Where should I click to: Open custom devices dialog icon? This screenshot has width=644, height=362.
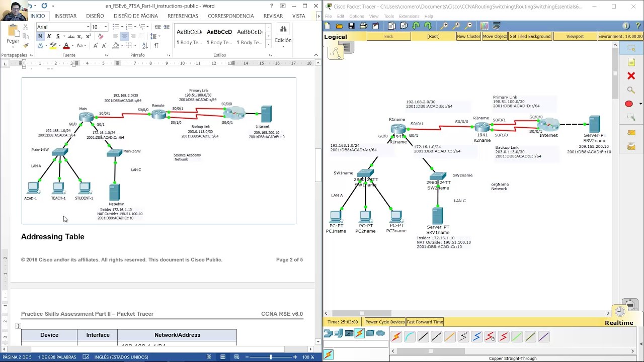pyautogui.click(x=496, y=26)
